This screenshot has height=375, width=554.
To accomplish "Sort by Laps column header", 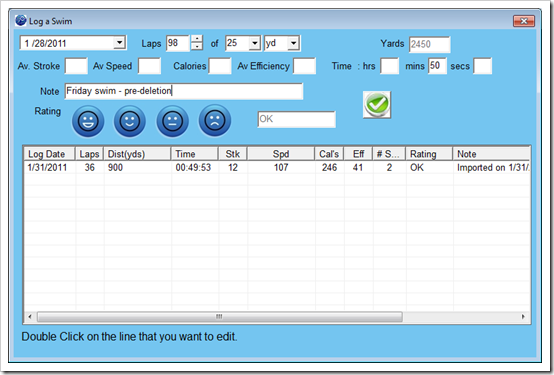I will (x=89, y=154).
